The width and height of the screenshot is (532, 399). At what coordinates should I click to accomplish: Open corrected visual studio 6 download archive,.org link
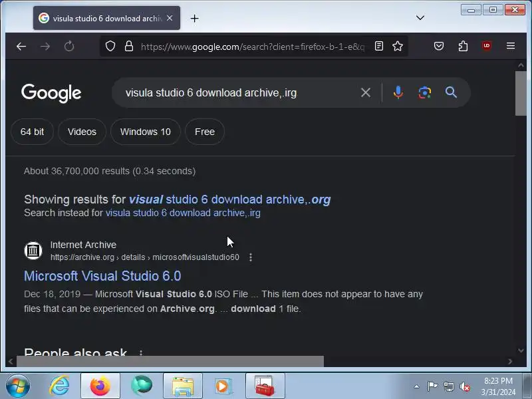pyautogui.click(x=229, y=199)
